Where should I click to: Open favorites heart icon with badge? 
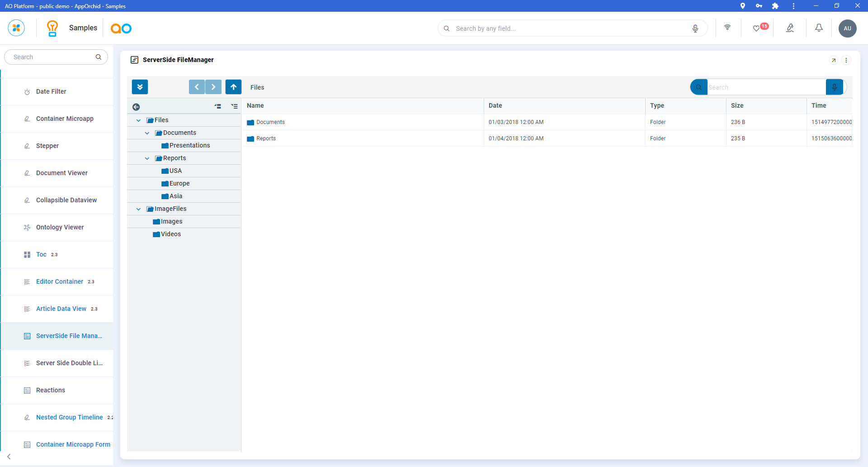(x=756, y=28)
